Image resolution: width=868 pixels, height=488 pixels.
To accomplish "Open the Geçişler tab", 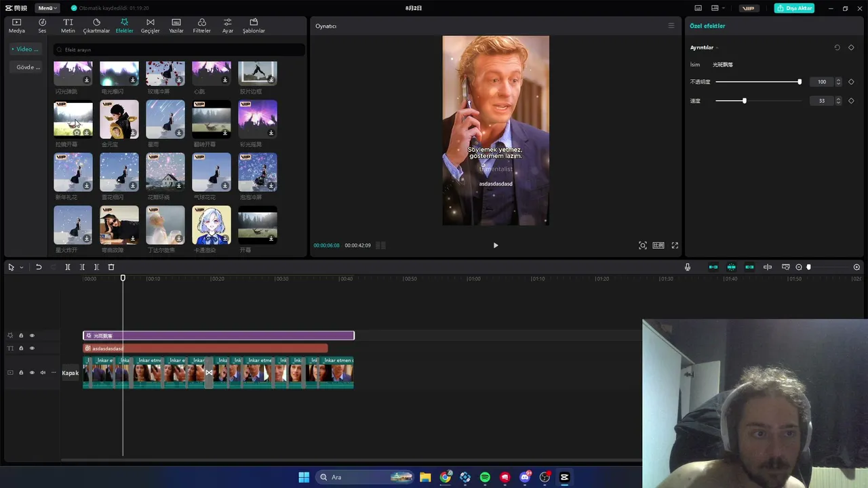I will (150, 26).
